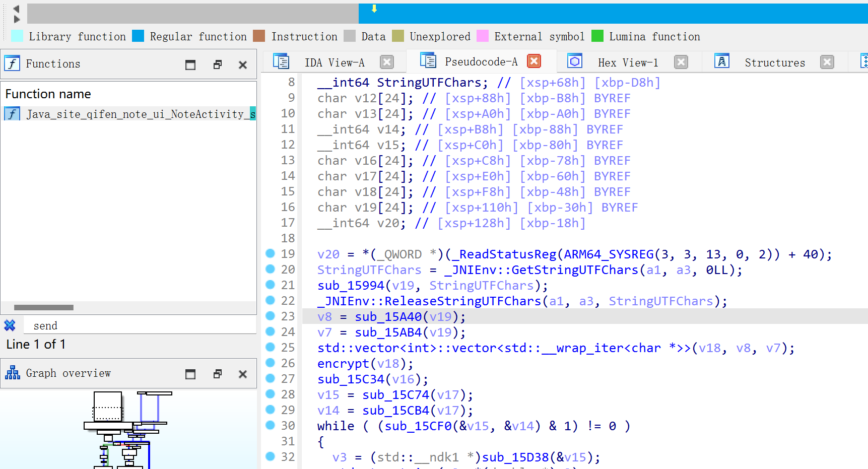Screen dimensions: 868x469
Task: Toggle breakpoint dot on line 22
Action: coord(271,300)
